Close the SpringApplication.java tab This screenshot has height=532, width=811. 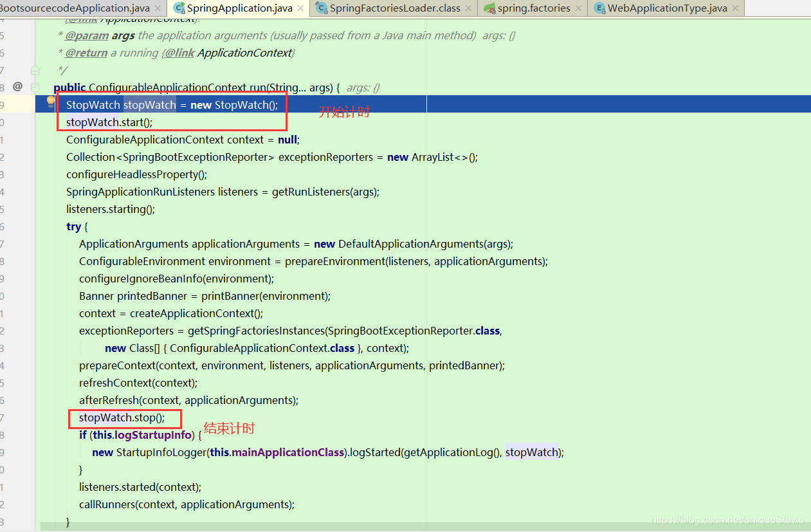(x=301, y=8)
